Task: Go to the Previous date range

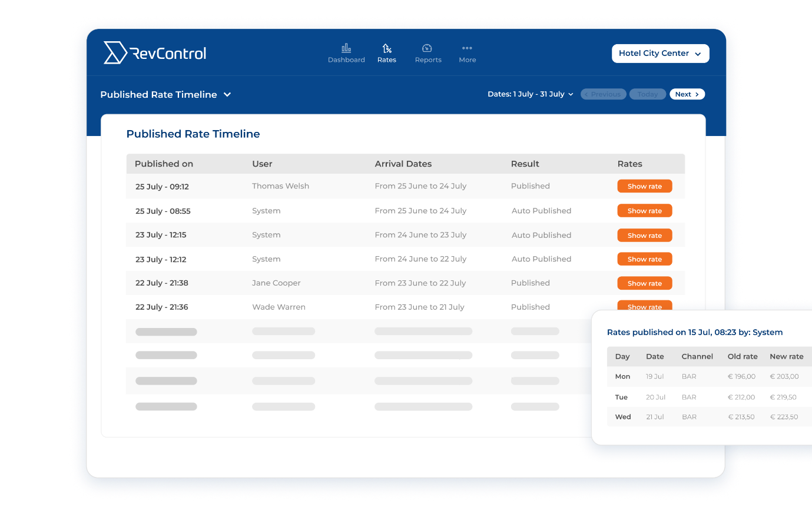Action: coord(603,94)
